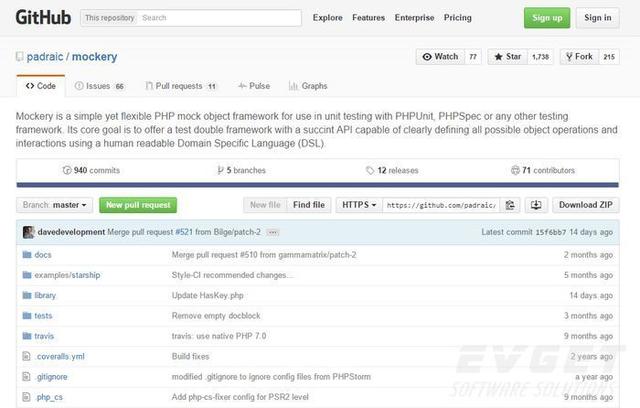The width and height of the screenshot is (640, 408).
Task: Copy the clone URL to clipboard
Action: pos(510,205)
